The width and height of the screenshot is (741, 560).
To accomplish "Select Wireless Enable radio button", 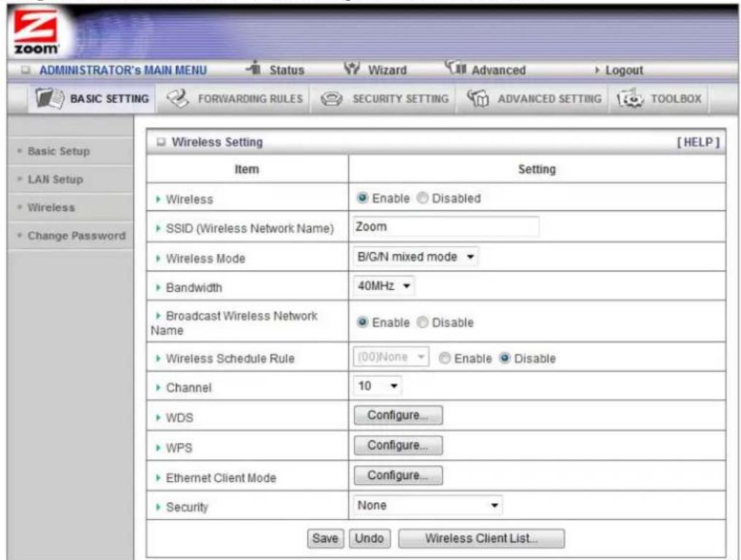I will tap(362, 198).
